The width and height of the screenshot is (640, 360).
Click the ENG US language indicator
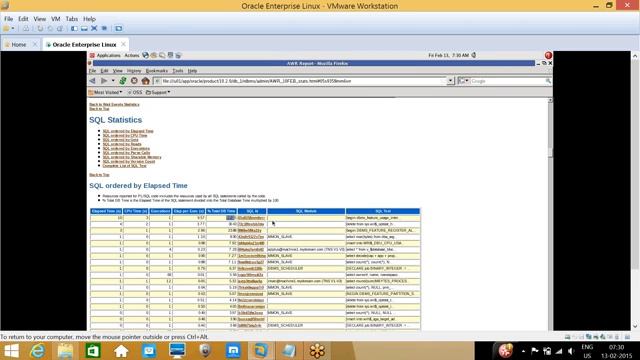pyautogui.click(x=587, y=351)
